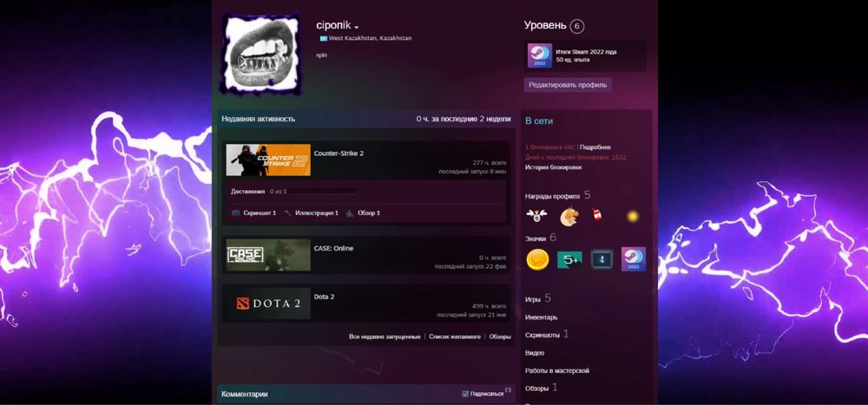The width and height of the screenshot is (868, 405).
Task: Open the Итоги Steam 2022 featured badge icon
Action: point(539,56)
